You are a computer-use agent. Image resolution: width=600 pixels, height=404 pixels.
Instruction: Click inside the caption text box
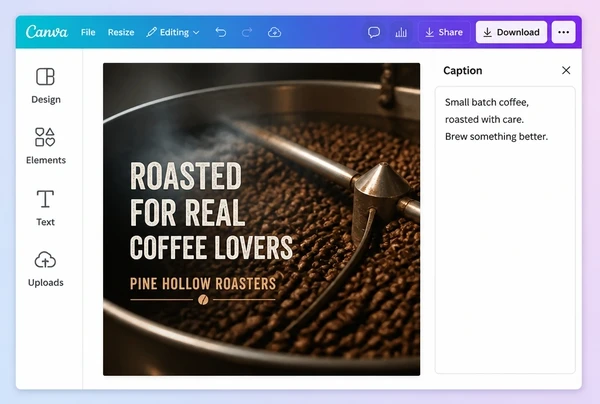[505, 230]
